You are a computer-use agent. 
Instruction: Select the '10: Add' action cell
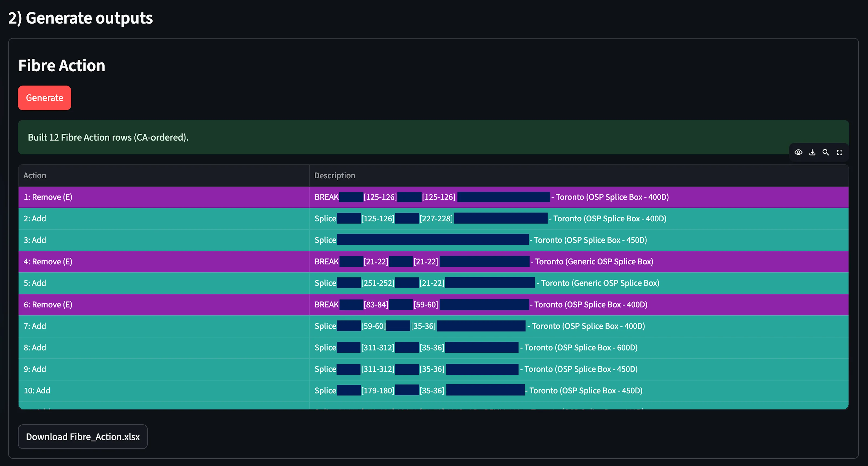37,391
